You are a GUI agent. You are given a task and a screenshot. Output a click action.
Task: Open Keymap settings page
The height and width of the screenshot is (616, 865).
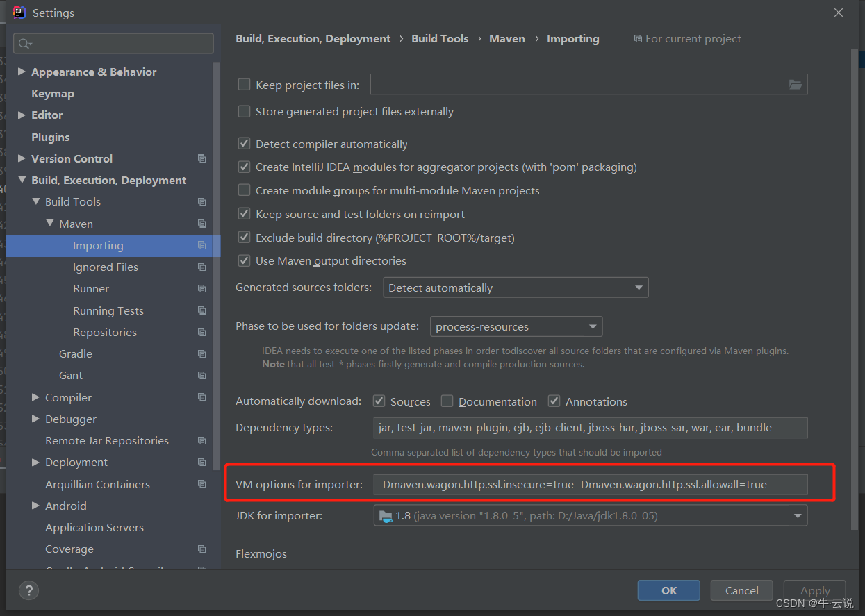[53, 94]
